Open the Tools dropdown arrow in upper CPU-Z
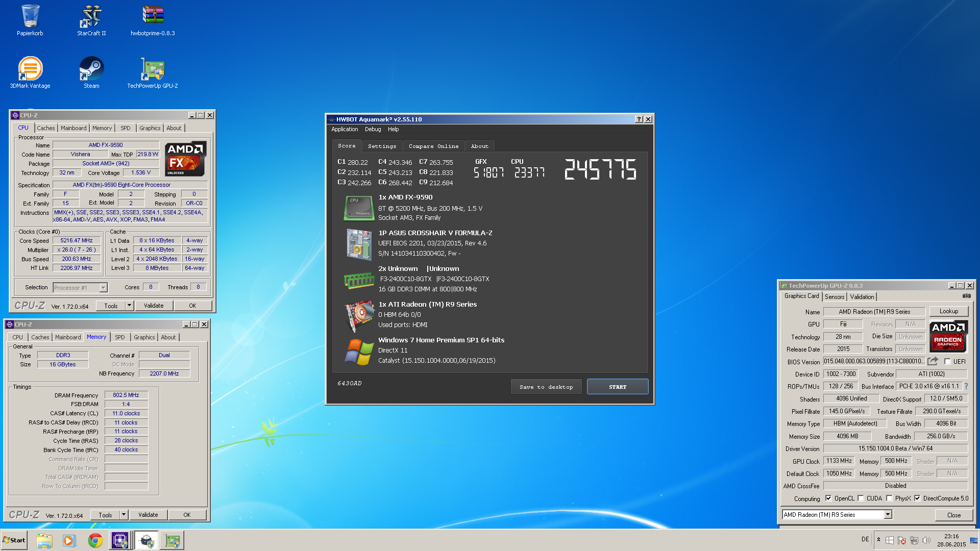Screen dimensions: 980x551 click(x=129, y=306)
